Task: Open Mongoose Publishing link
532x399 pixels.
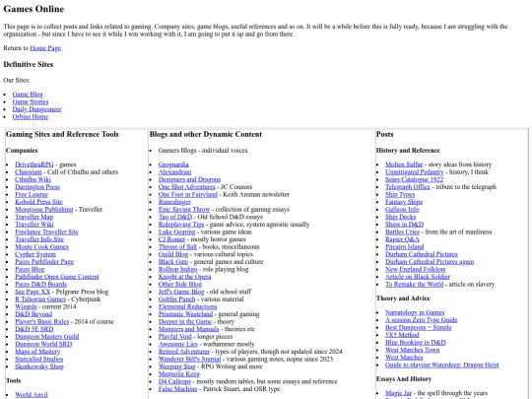Action: [x=44, y=209]
